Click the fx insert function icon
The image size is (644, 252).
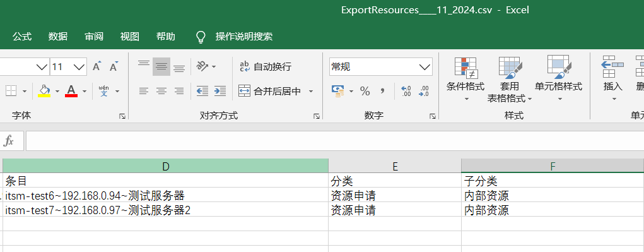tap(8, 141)
